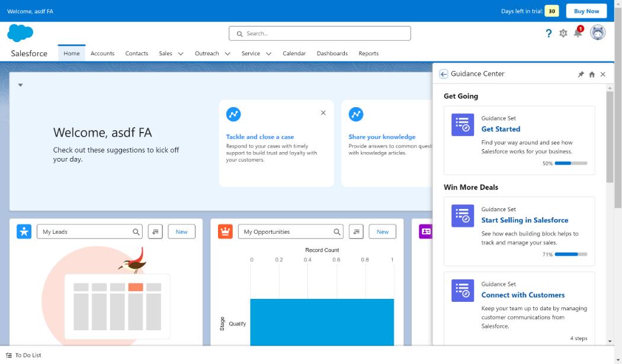
Task: Open the user profile avatar
Action: point(598,33)
